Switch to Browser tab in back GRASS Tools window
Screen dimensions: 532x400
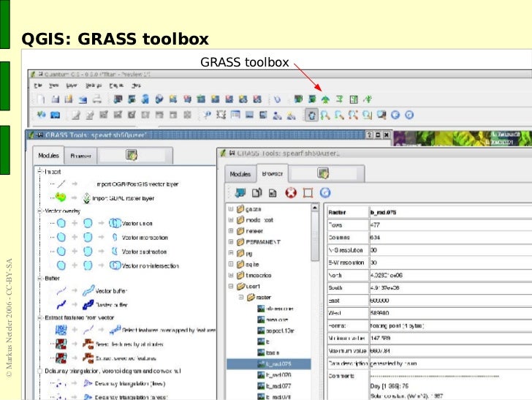(80, 156)
